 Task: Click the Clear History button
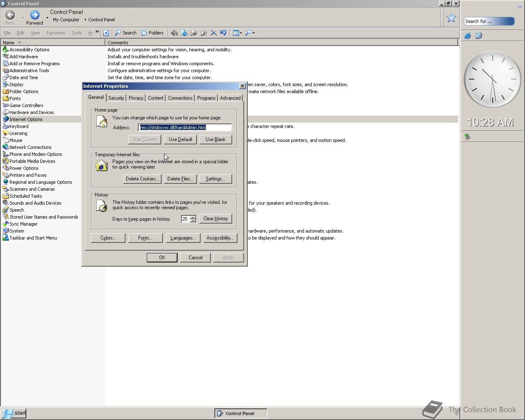[x=215, y=219]
